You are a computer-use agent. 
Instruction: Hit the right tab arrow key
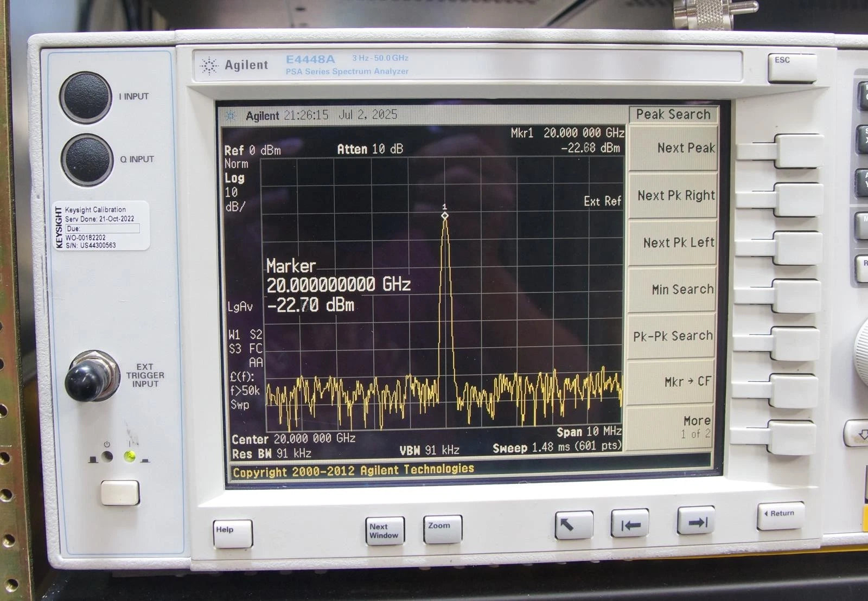coord(696,521)
